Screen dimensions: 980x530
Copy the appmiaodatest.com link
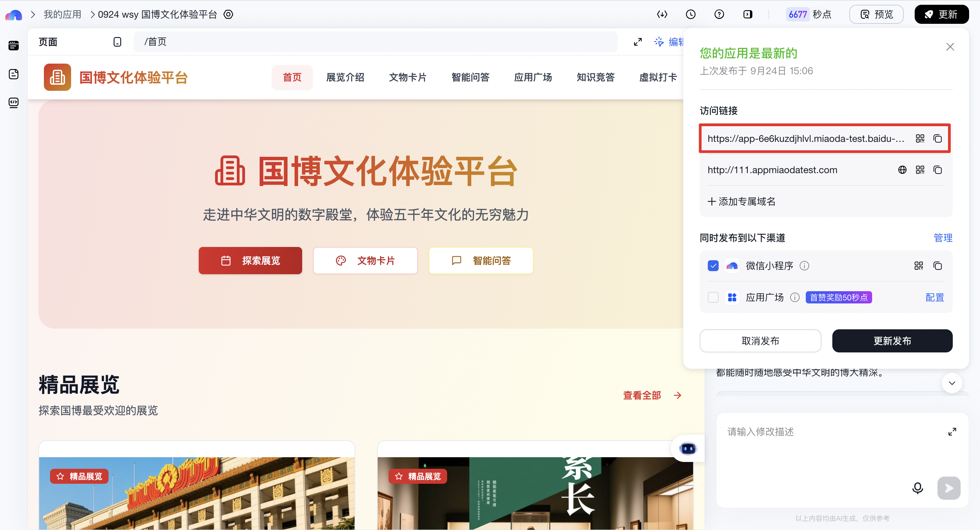pos(938,170)
